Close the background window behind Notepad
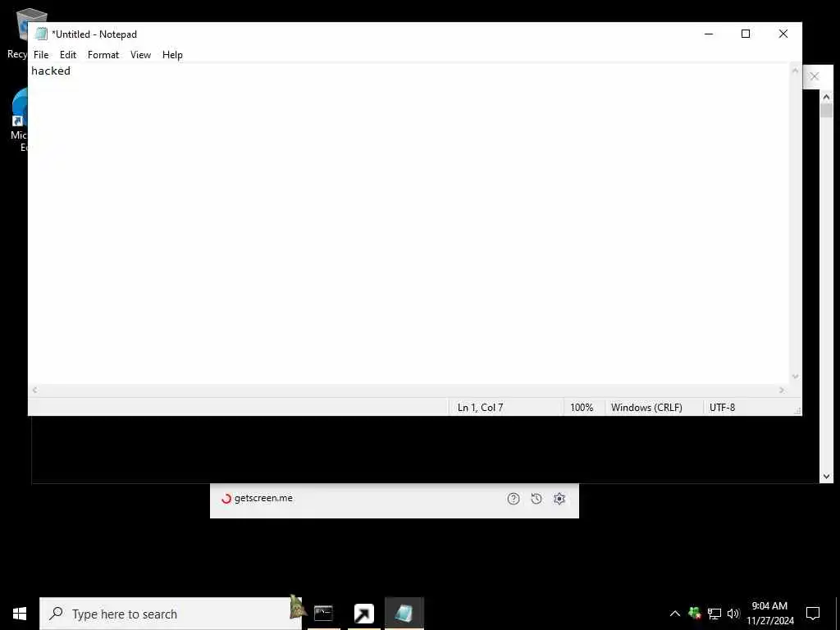Screen dimensions: 840x630 pos(815,76)
